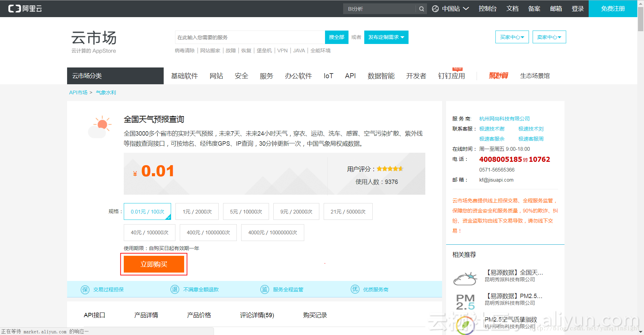Open the API menu item
Image resolution: width=644 pixels, height=335 pixels.
350,76
